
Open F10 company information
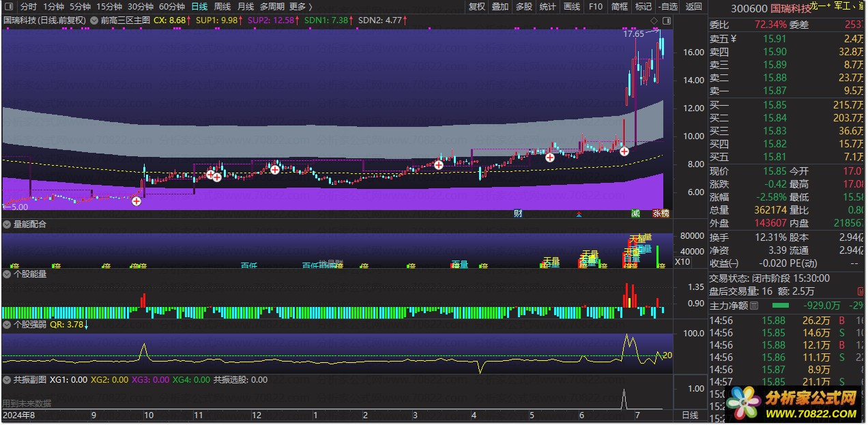pyautogui.click(x=596, y=6)
